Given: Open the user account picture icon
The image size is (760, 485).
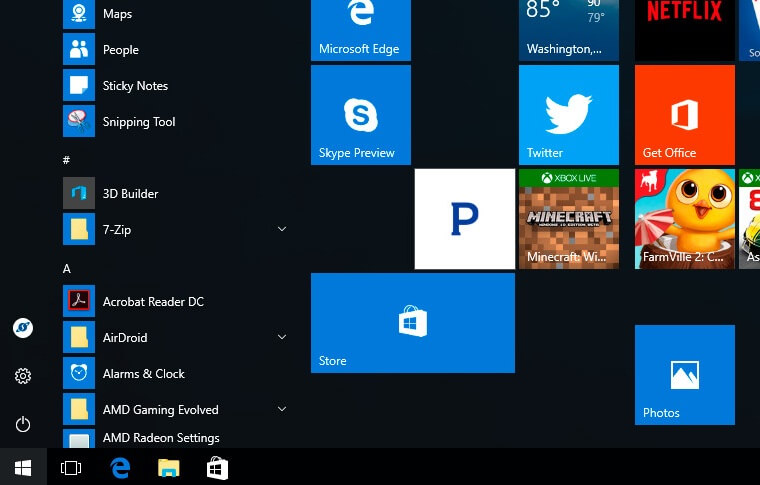Looking at the screenshot, I should [23, 328].
